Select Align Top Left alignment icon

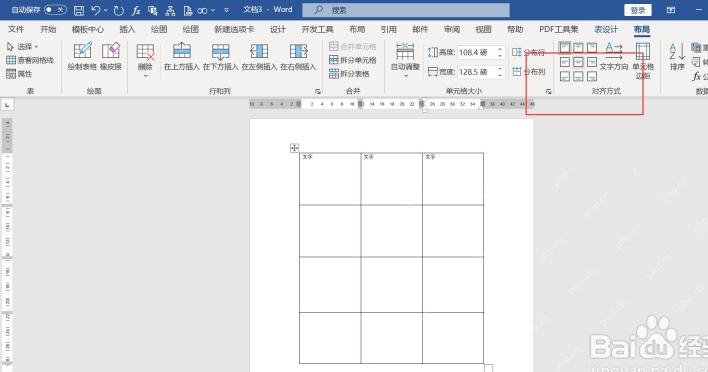point(565,47)
